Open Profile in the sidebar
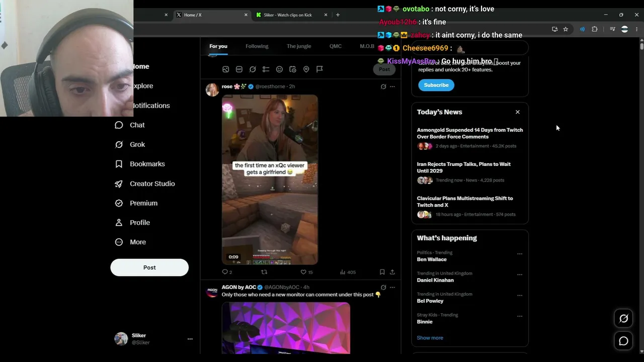The image size is (644, 362). (x=132, y=223)
